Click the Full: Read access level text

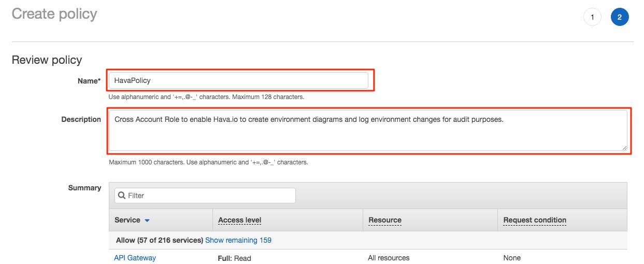tap(235, 258)
